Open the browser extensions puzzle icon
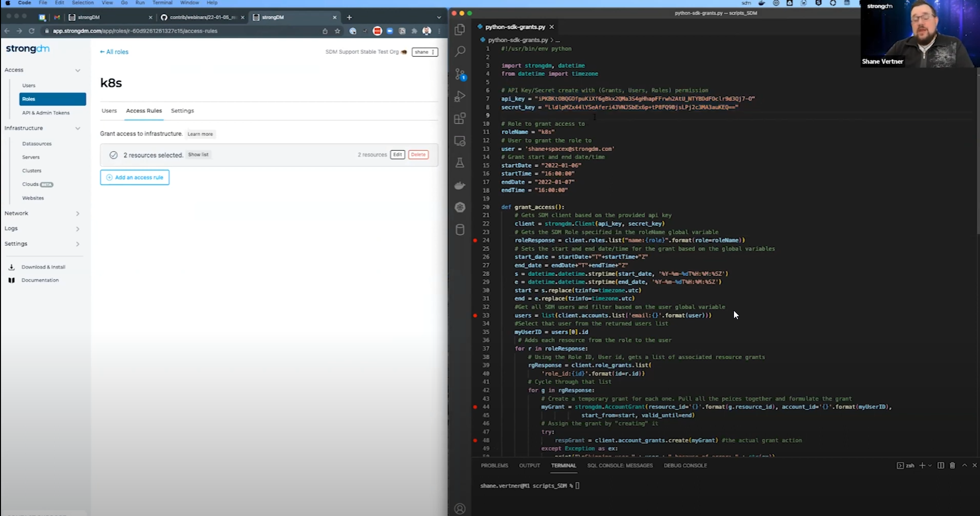Viewport: 980px width, 516px height. [414, 31]
